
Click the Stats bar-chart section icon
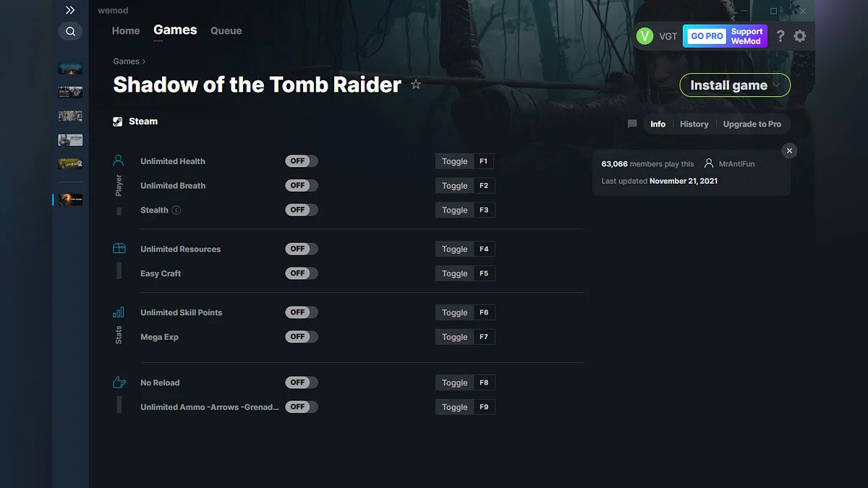[x=119, y=312]
